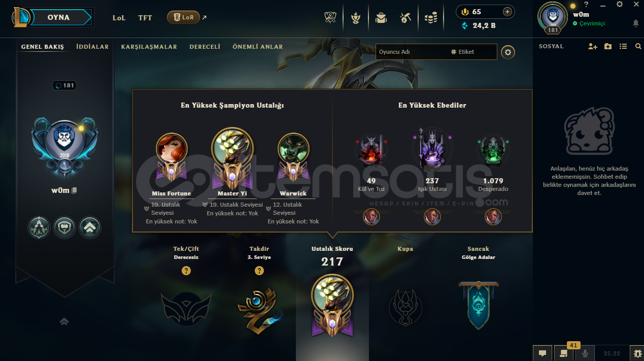Open the Store coins icon

(431, 18)
